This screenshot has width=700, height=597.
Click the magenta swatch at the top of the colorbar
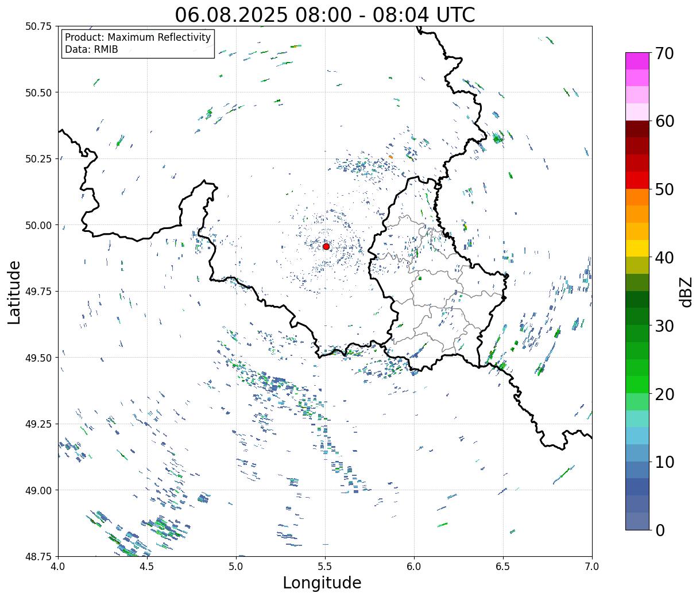[637, 61]
